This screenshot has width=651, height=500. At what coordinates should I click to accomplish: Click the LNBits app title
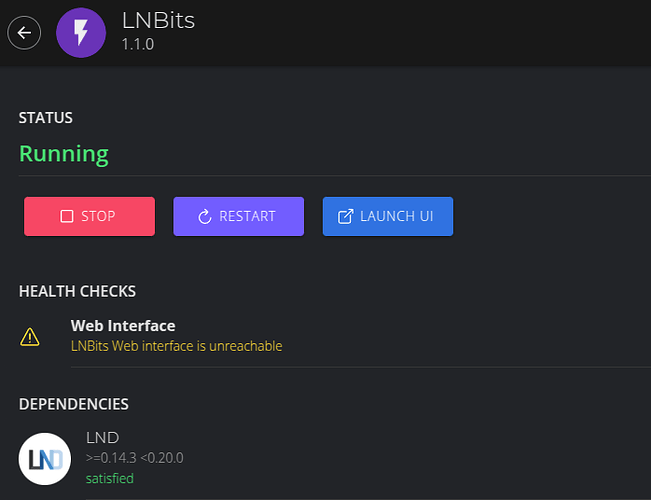[x=158, y=20]
